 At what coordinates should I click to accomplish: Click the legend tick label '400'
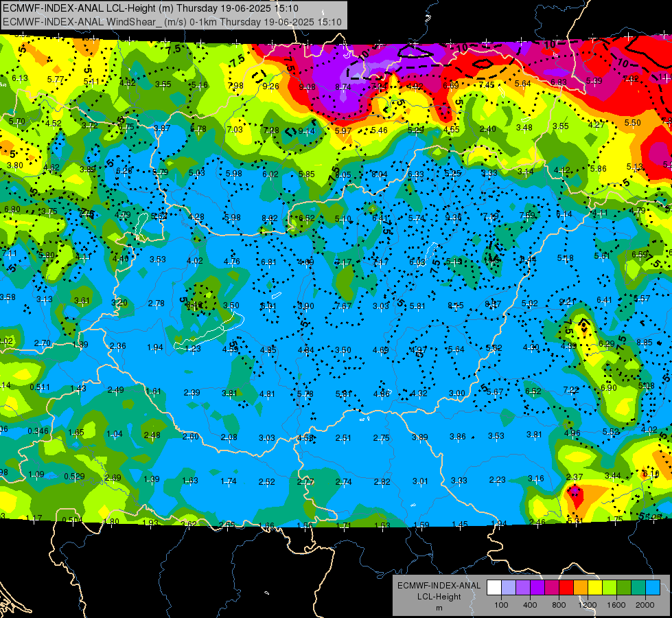tap(530, 605)
